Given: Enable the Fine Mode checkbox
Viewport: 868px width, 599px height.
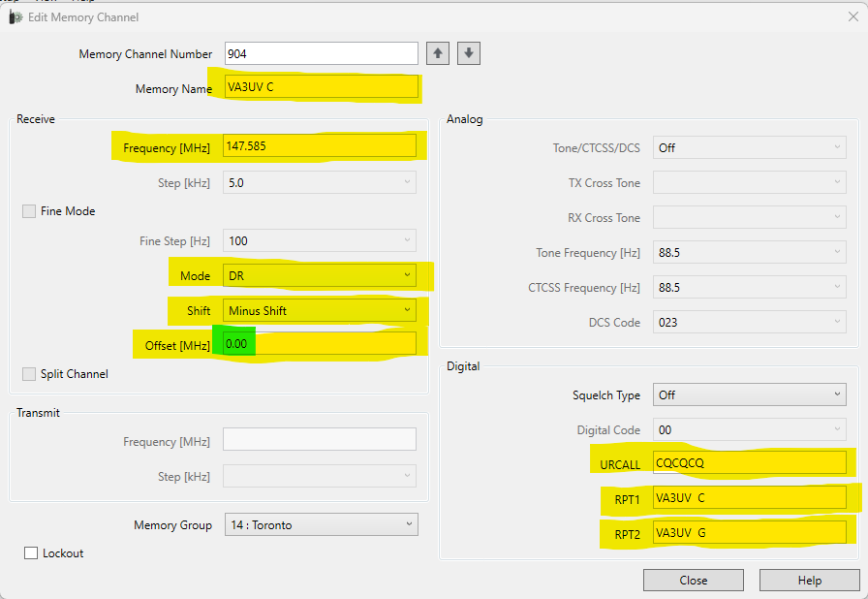Looking at the screenshot, I should click(29, 211).
